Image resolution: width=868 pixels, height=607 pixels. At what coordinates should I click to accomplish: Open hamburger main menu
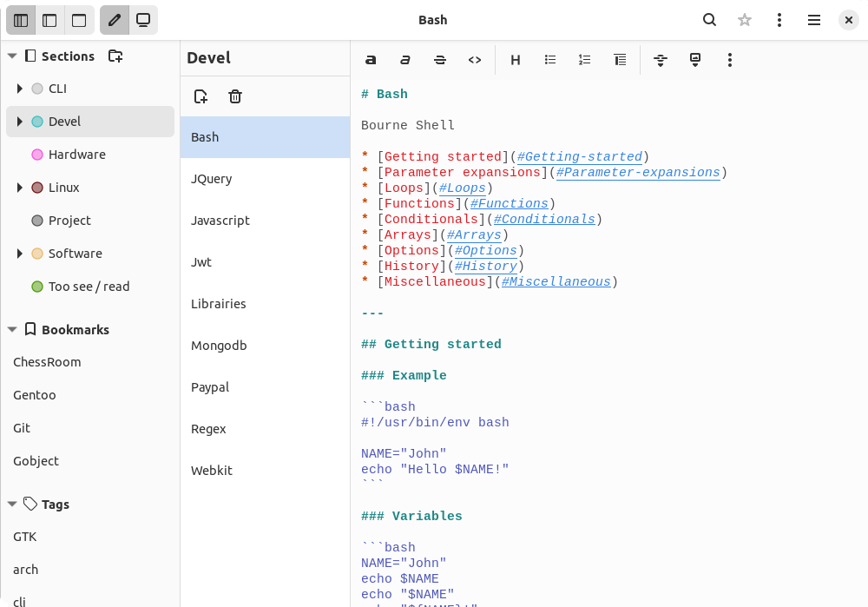(x=814, y=21)
